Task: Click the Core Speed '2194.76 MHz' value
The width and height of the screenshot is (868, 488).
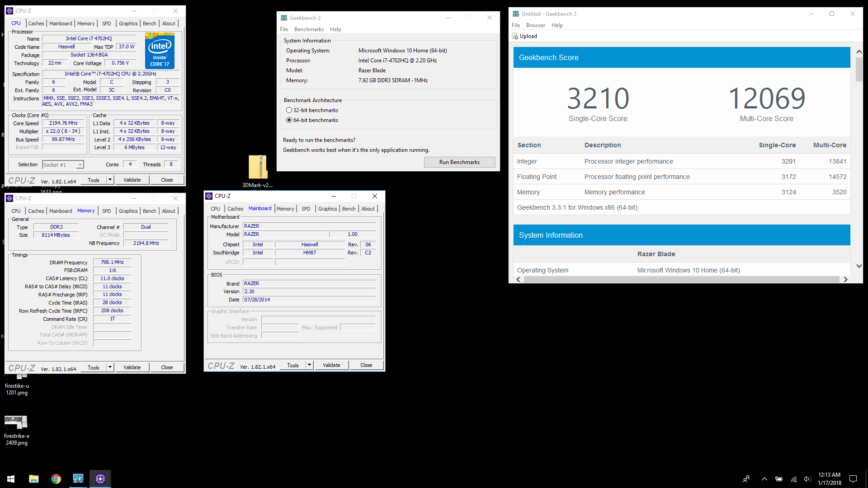Action: pos(63,123)
